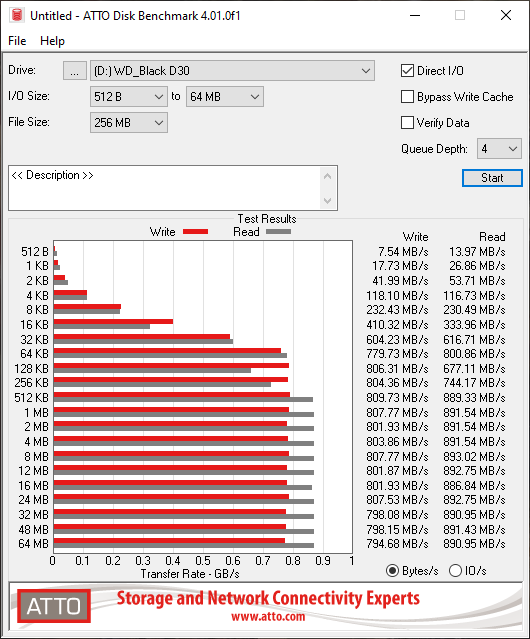530x639 pixels.
Task: Click the gray Read legend swatch
Action: point(278,231)
